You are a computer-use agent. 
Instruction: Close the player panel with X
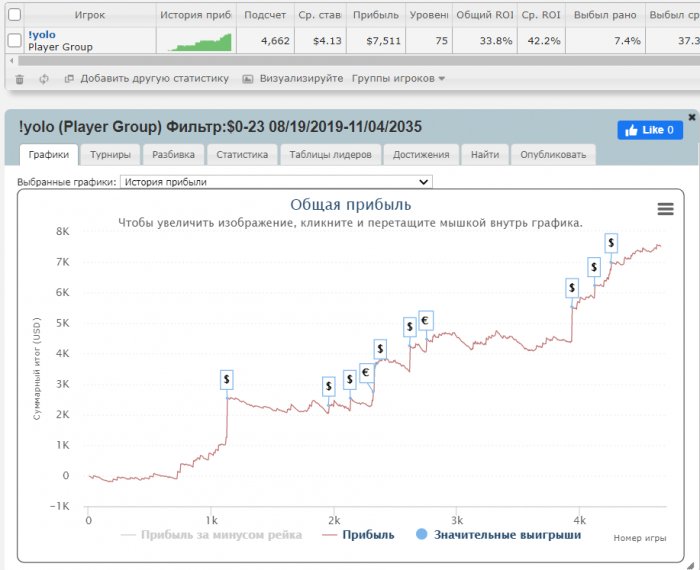(x=692, y=117)
